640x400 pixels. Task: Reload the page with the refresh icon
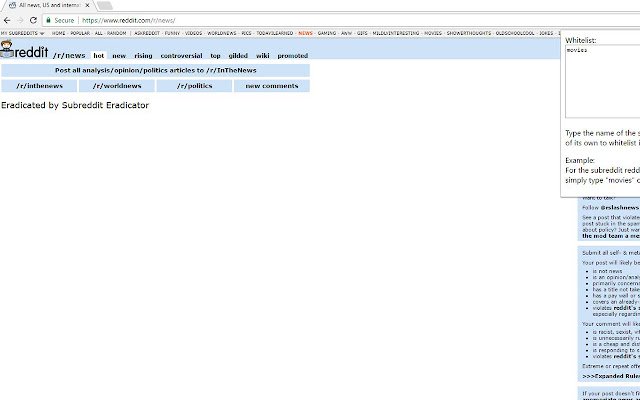[33, 20]
